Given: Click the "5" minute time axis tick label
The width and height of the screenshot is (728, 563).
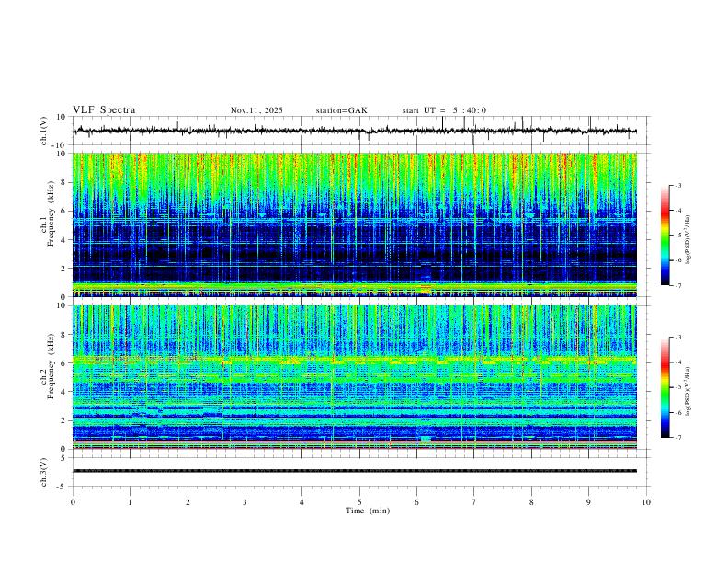Looking at the screenshot, I should [x=359, y=502].
